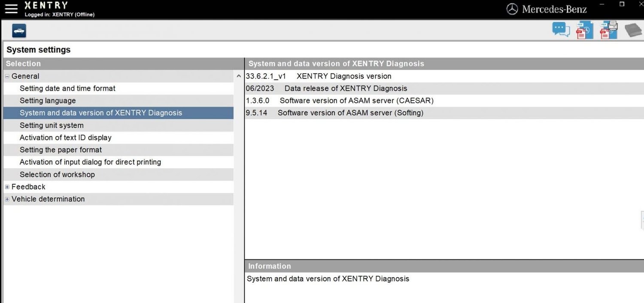Viewport: 644px width, 303px height.
Task: Open the hamburger main menu
Action: click(11, 9)
